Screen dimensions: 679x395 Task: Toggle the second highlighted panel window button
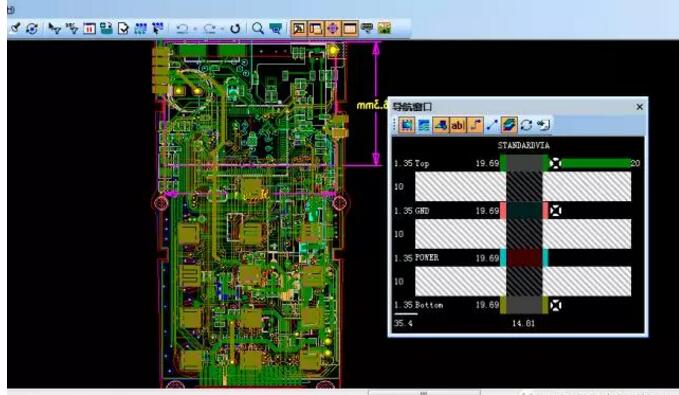point(315,29)
